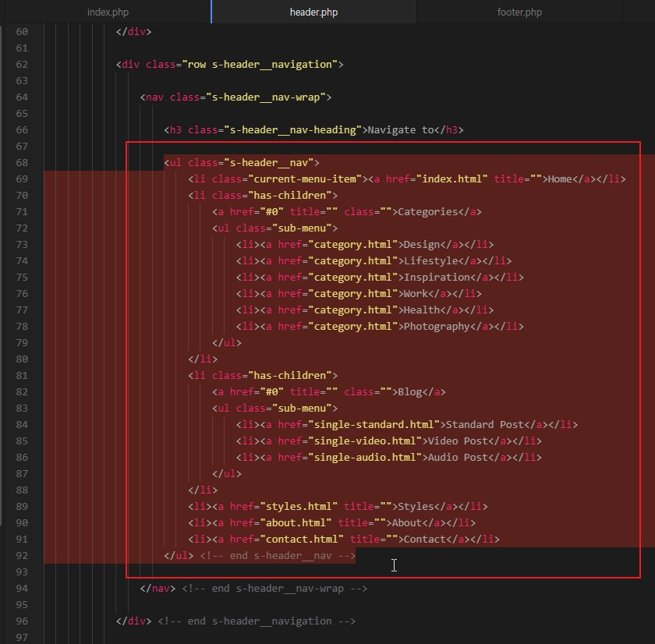Click 'single-standard.html' href value
Screen dimensions: 655x644
(x=374, y=425)
